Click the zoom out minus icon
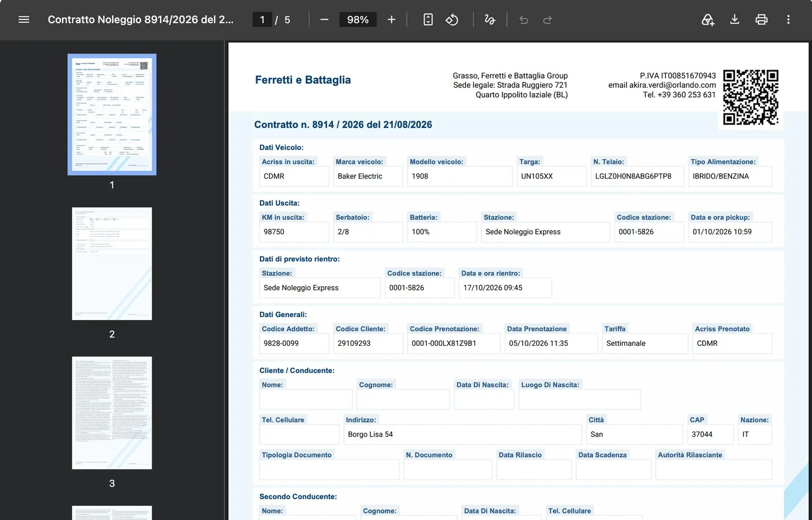Screen dimensions: 812x520 (x=324, y=20)
